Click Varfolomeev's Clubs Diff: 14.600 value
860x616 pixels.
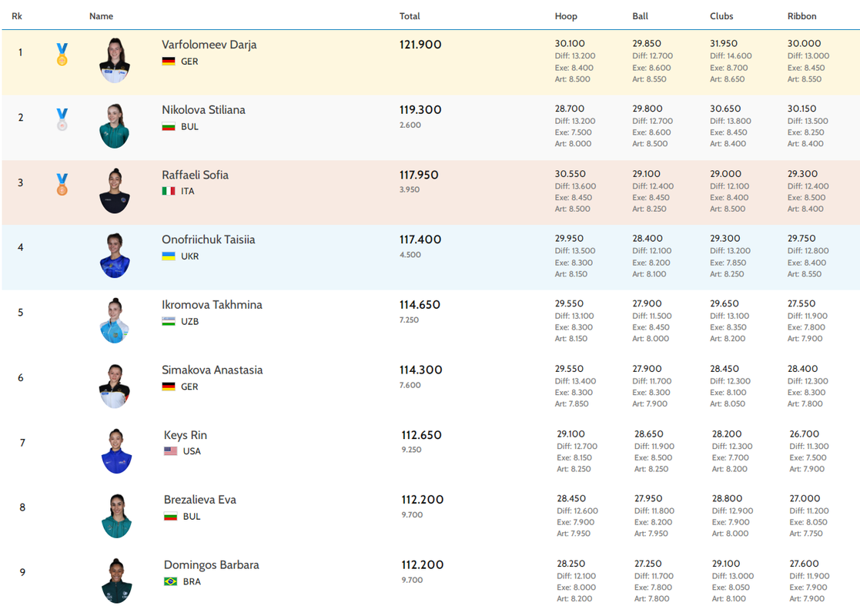coord(731,56)
